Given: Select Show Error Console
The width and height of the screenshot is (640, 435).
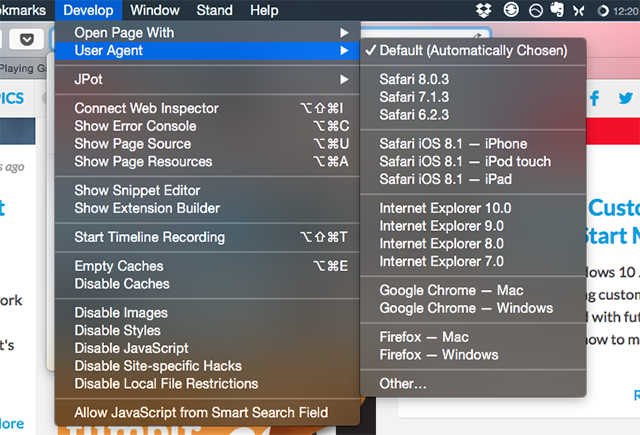Looking at the screenshot, I should [207, 126].
